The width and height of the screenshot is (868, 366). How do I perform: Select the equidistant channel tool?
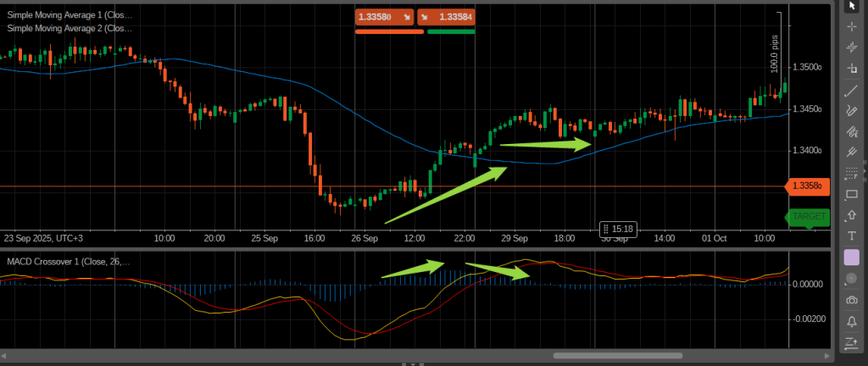[x=852, y=132]
